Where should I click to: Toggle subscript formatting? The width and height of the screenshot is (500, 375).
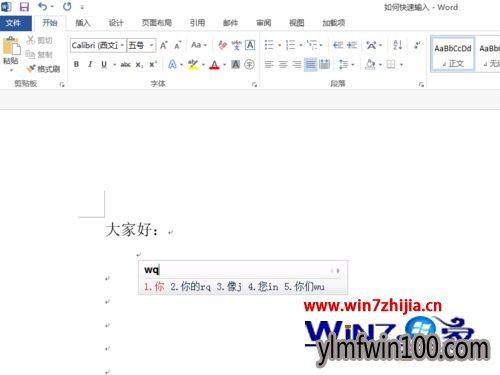pyautogui.click(x=139, y=64)
